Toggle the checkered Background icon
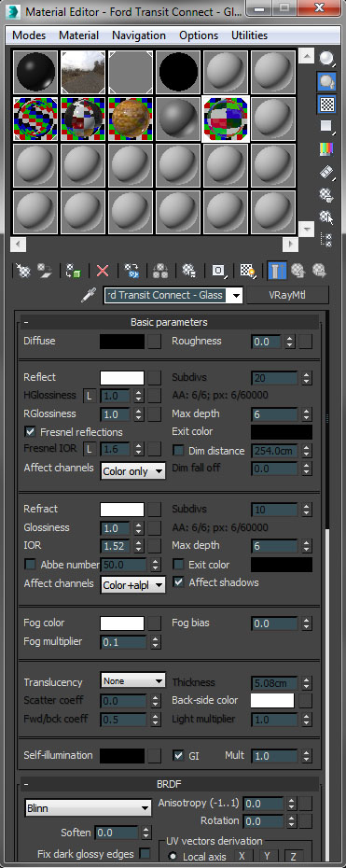This screenshot has height=868, width=346. [326, 105]
